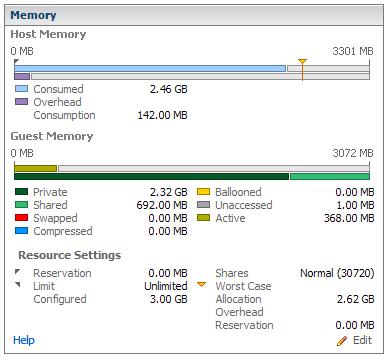Click the Host Memory heading
Image resolution: width=392 pixels, height=362 pixels.
(x=48, y=34)
